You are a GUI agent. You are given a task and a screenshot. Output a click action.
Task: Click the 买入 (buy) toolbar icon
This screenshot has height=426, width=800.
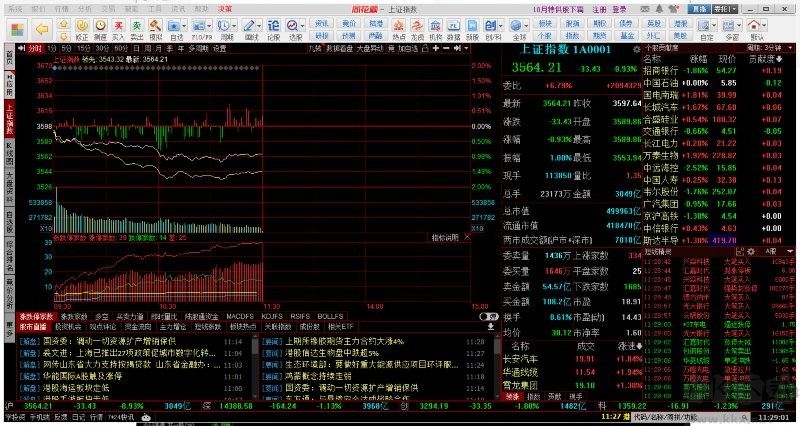click(119, 21)
